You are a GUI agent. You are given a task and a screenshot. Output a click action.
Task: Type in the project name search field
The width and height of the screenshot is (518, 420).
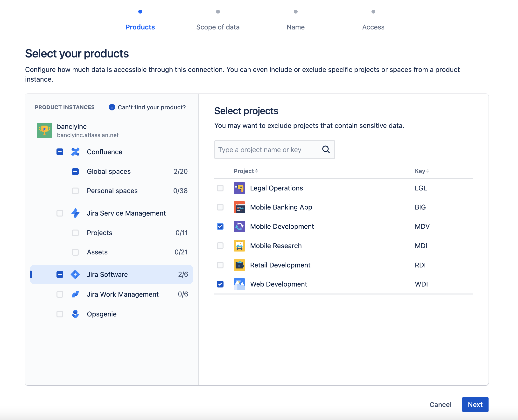[x=266, y=149]
